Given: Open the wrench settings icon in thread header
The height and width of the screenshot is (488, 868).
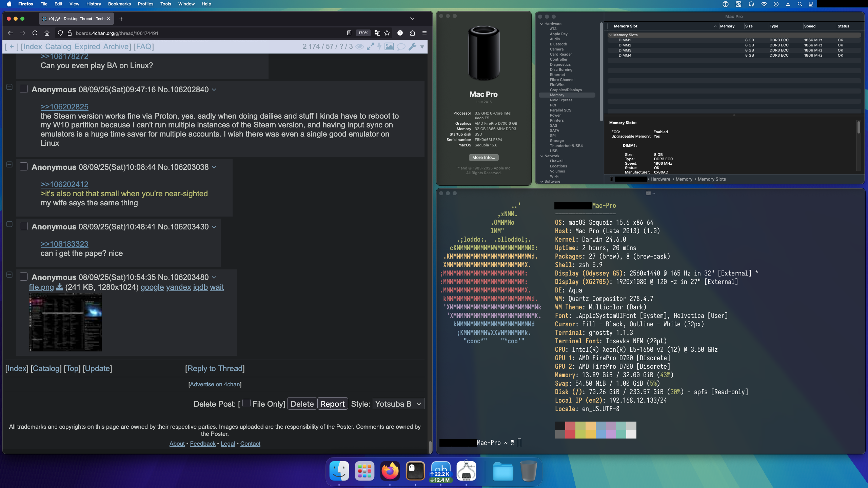Looking at the screenshot, I should [412, 47].
